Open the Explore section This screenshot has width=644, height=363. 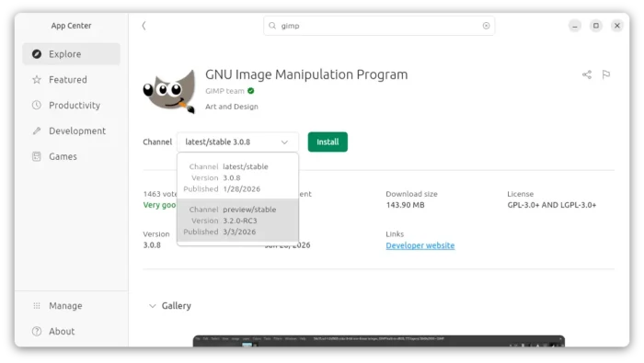coord(72,54)
